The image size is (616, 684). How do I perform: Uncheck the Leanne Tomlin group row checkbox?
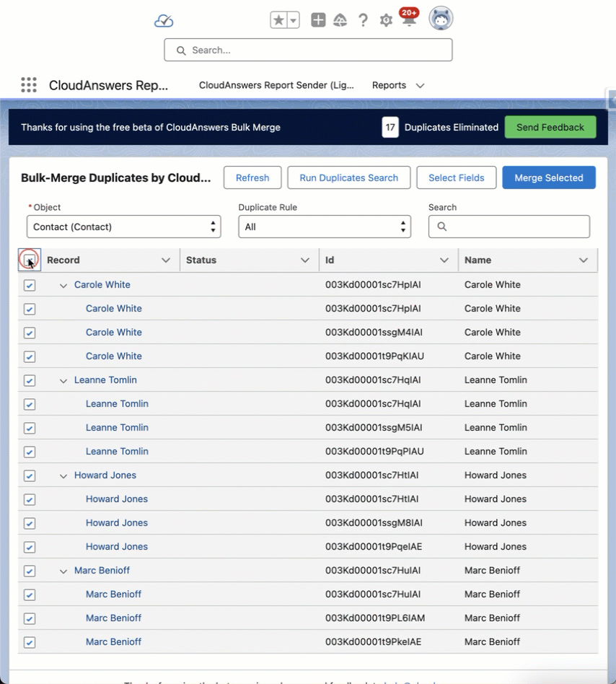tap(30, 380)
